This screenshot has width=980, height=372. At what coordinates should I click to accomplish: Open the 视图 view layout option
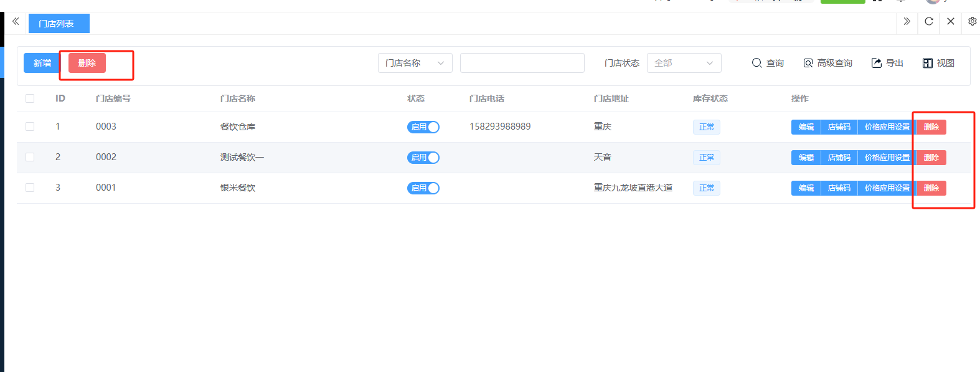click(938, 63)
